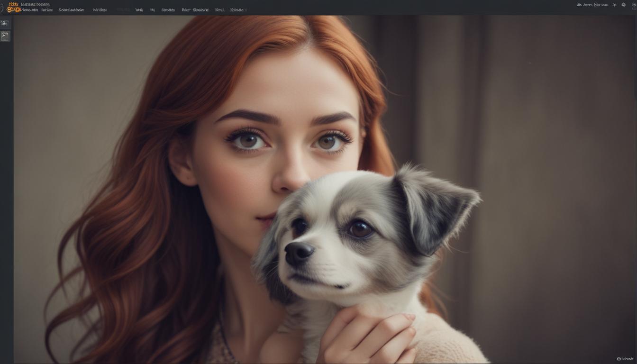Click the circular icon in the bottom-right corner

point(619,359)
